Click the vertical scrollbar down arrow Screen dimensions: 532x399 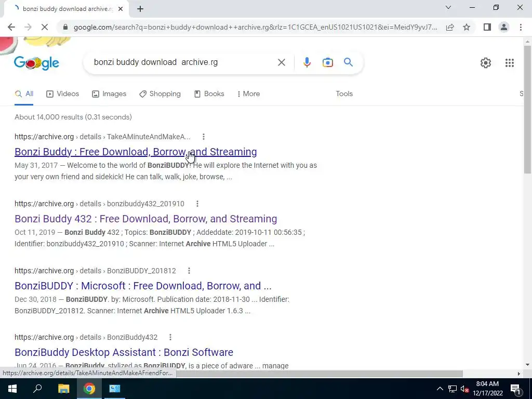[x=527, y=365]
